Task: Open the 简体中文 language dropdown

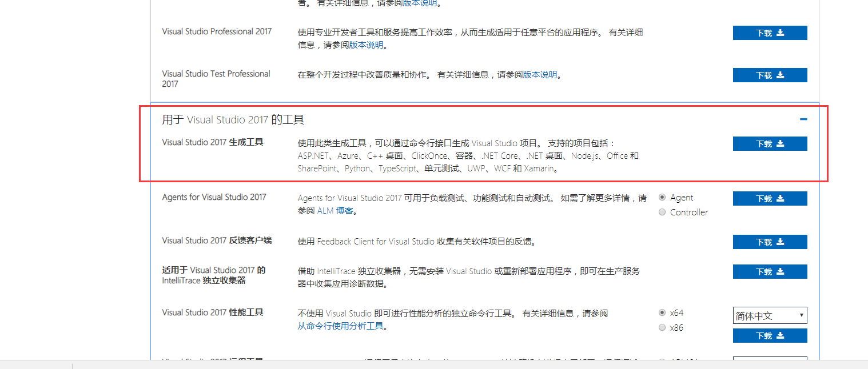Action: pos(770,315)
